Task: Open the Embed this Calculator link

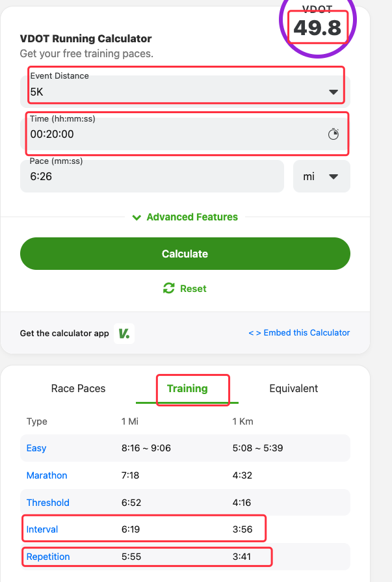Action: click(x=299, y=333)
